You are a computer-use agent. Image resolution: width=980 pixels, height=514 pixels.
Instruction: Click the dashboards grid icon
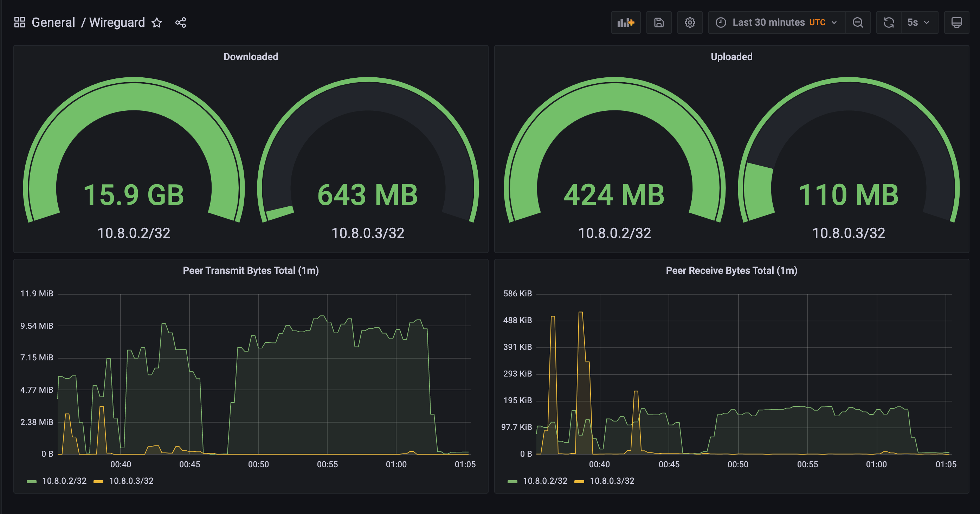(x=19, y=23)
